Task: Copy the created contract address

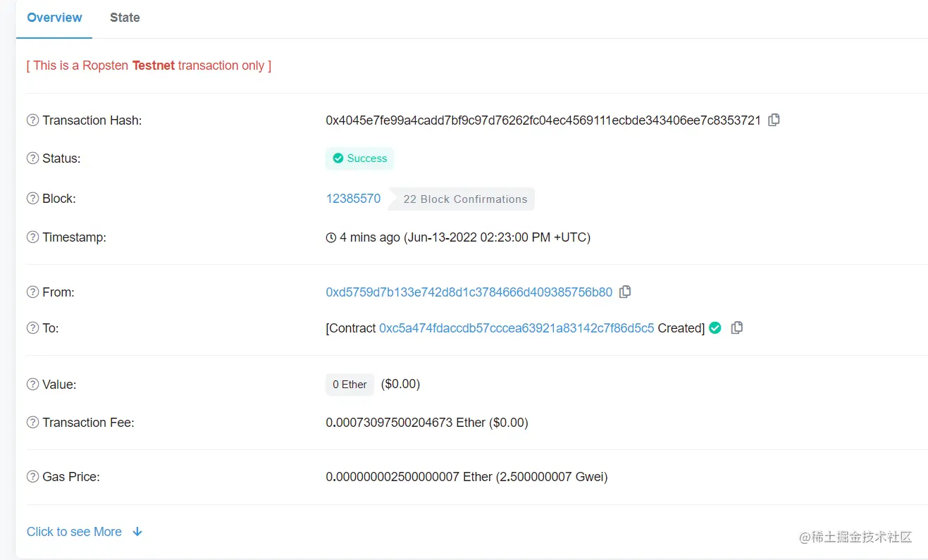Action: [x=737, y=328]
